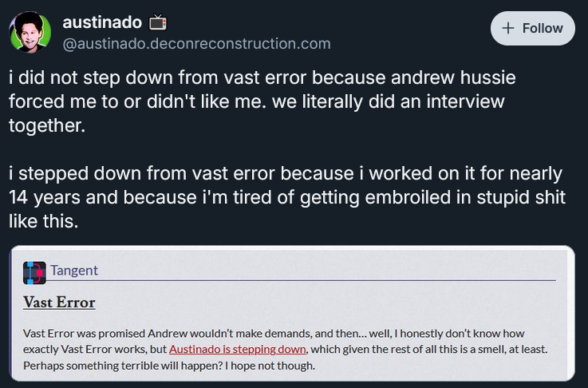Open the @austinado.deconreconstruction.com handle
The image size is (588, 388).
pyautogui.click(x=196, y=44)
